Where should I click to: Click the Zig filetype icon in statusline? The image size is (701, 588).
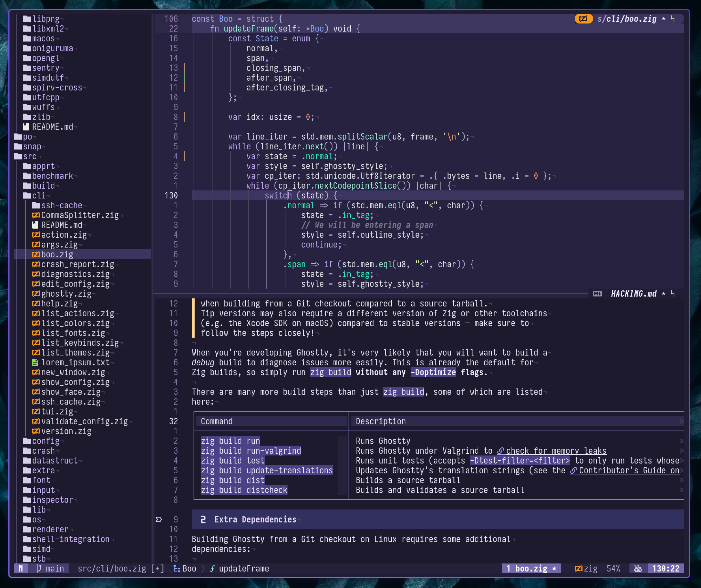[x=578, y=568]
